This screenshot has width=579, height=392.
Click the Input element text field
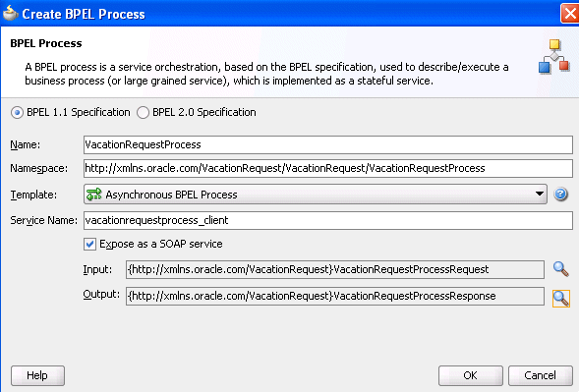pos(335,269)
